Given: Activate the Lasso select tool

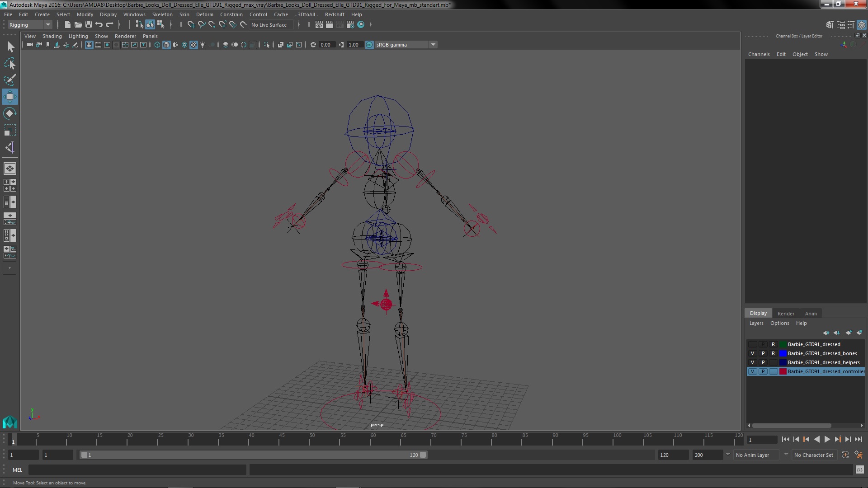Looking at the screenshot, I should [x=10, y=64].
